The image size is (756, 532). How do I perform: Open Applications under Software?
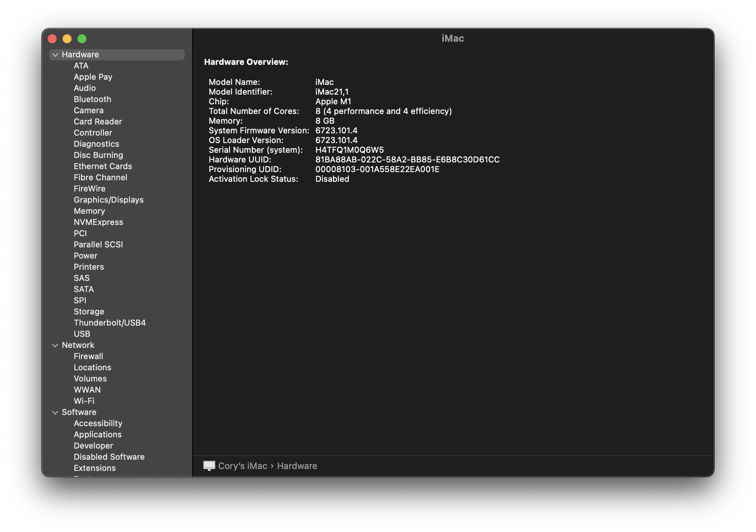(98, 434)
